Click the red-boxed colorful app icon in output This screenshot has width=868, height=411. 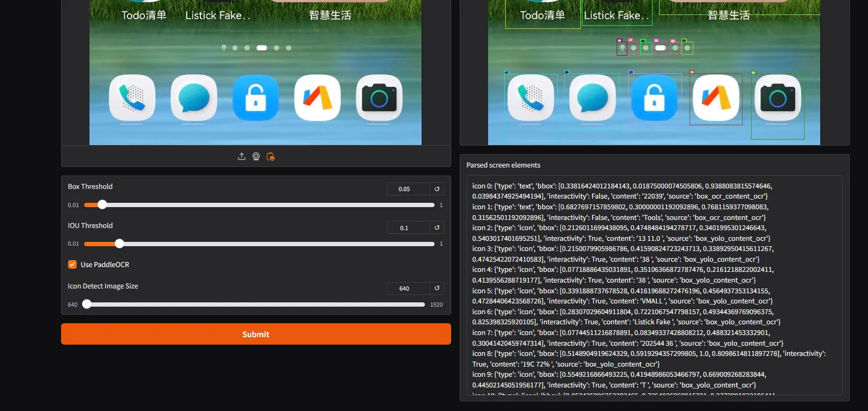pyautogui.click(x=716, y=98)
